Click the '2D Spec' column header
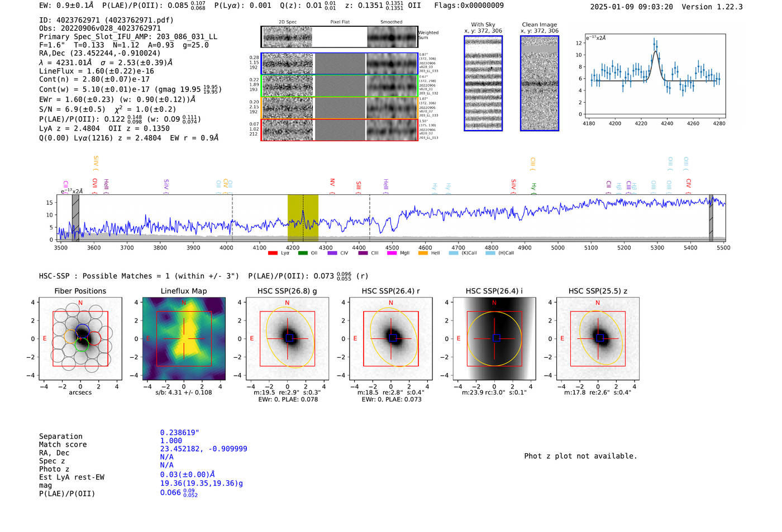The width and height of the screenshot is (782, 532). pyautogui.click(x=288, y=22)
